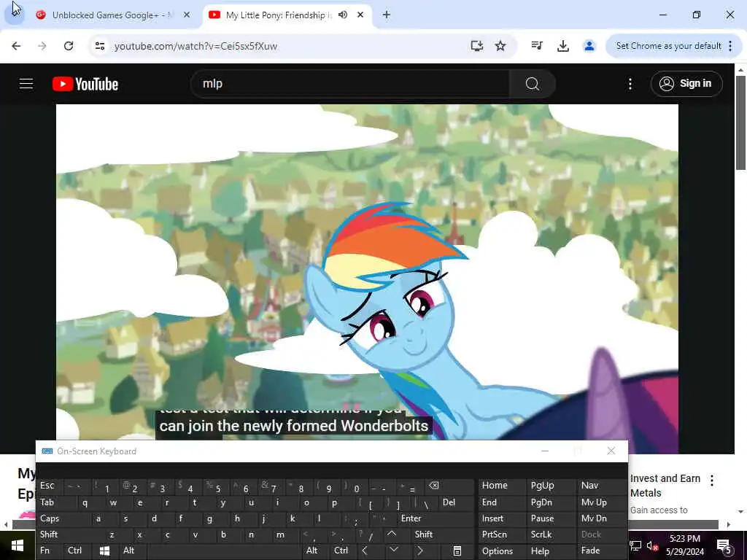The height and width of the screenshot is (560, 747).
Task: Select the URL in the address bar
Action: coord(196,46)
